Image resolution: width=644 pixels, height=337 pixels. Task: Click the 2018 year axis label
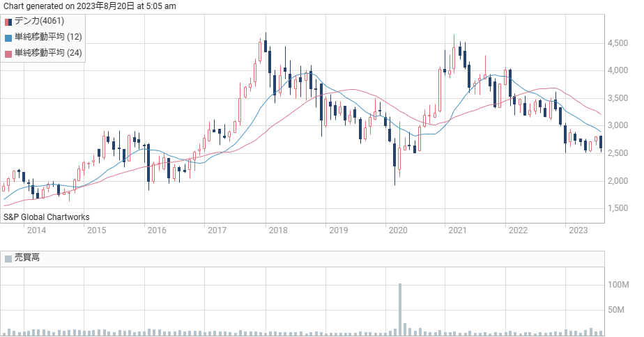click(x=278, y=230)
